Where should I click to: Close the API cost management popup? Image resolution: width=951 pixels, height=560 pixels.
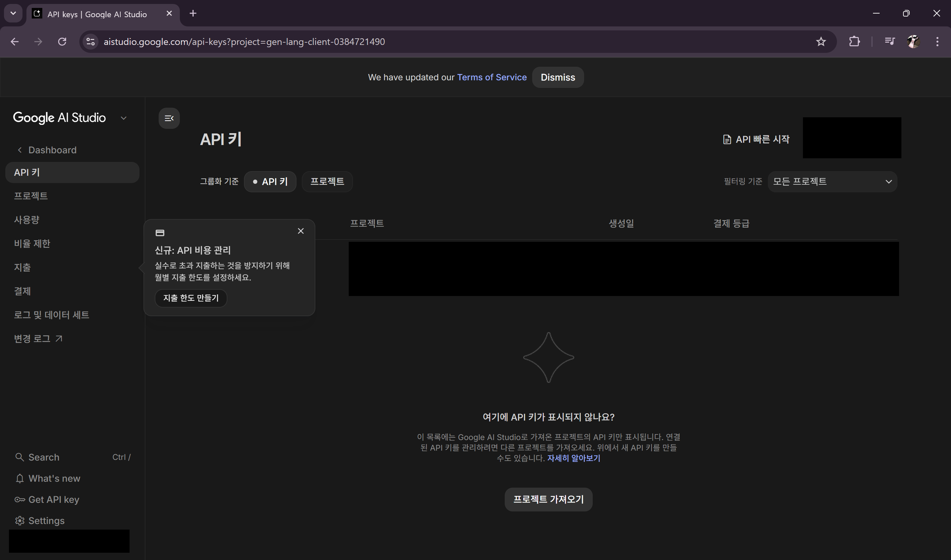300,231
